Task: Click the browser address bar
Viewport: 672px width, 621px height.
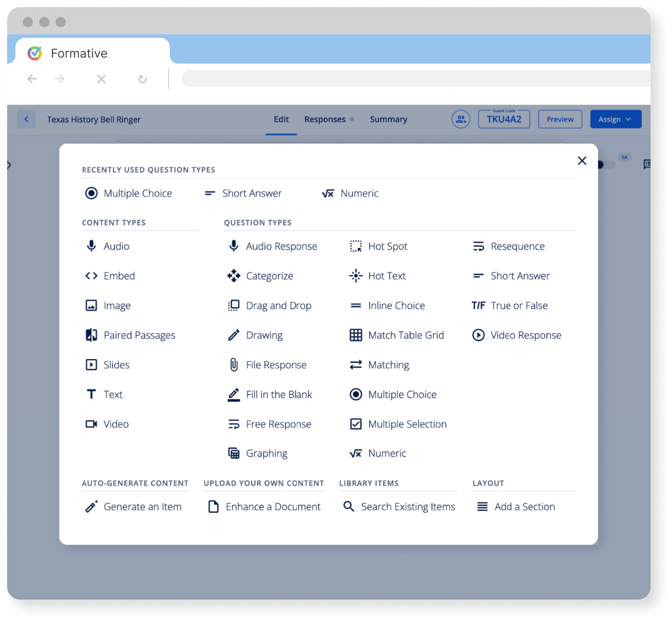Action: [415, 79]
